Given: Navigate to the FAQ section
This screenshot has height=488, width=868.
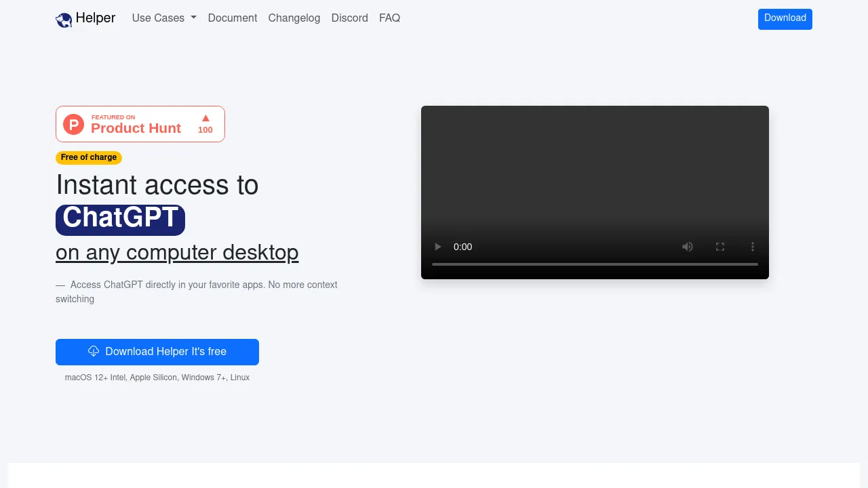Looking at the screenshot, I should point(390,18).
